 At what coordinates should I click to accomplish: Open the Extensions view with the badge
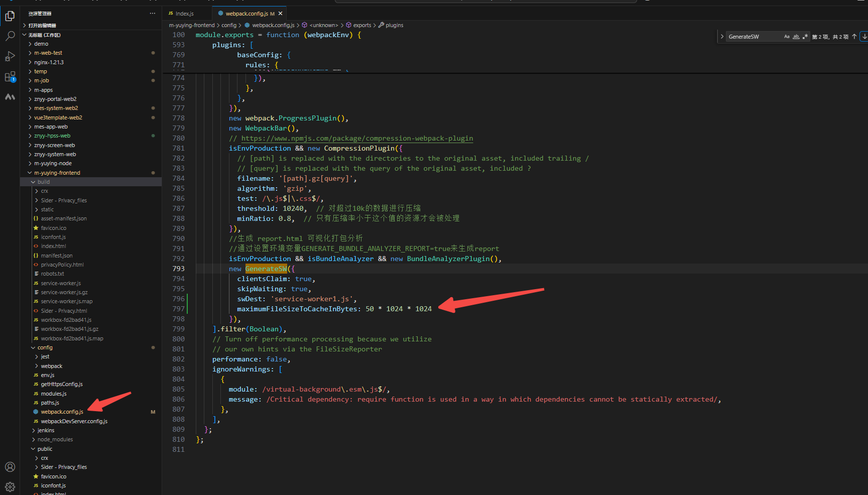tap(10, 76)
